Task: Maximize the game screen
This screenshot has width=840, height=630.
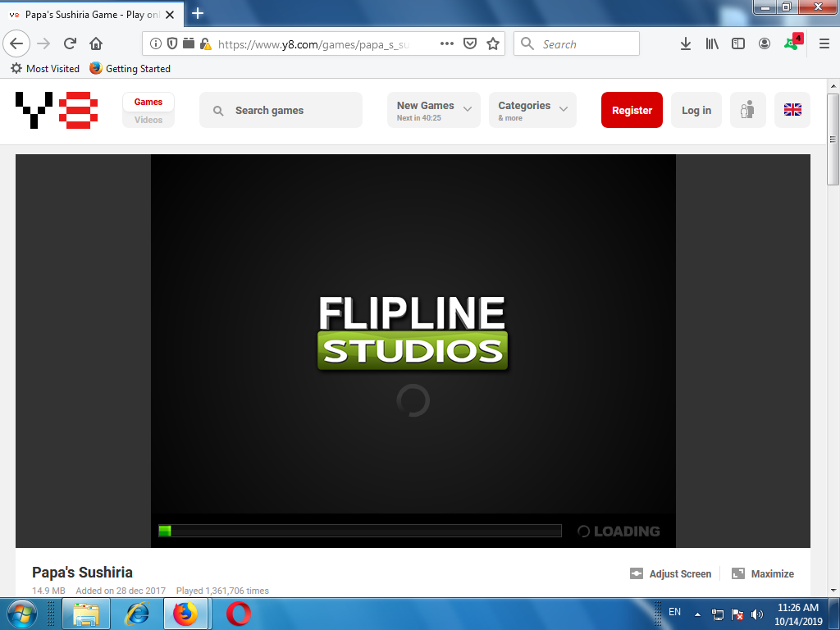Action: [x=763, y=573]
